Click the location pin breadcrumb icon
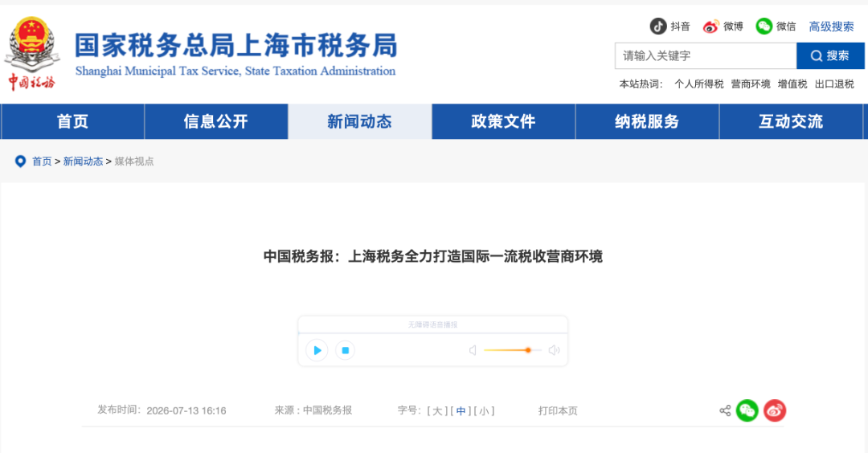This screenshot has height=453, width=868. click(20, 161)
